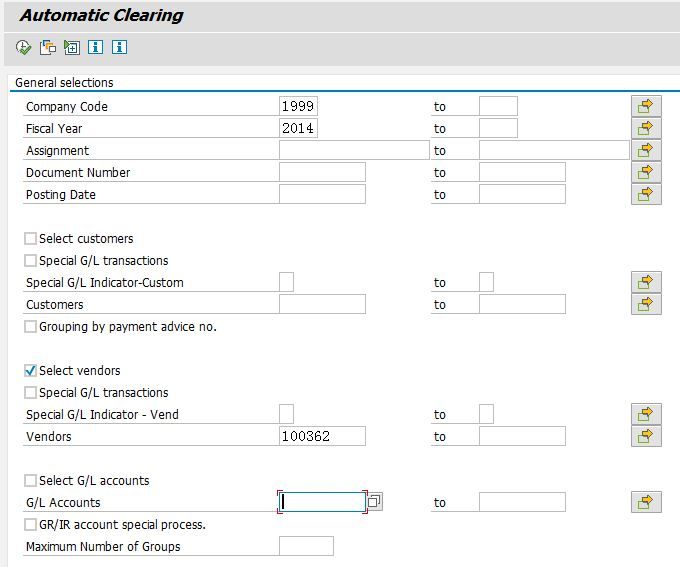This screenshot has width=680, height=567.
Task: Tick the Select G/L accounts checkbox
Action: click(30, 481)
